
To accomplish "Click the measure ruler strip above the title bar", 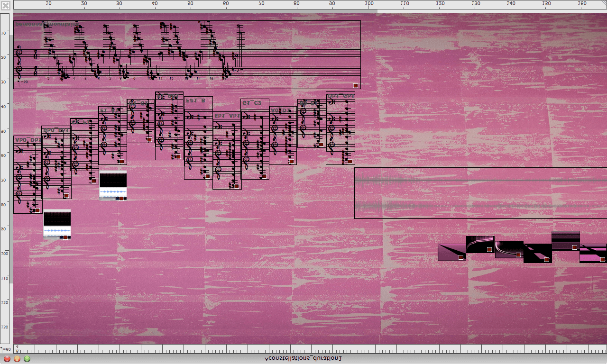I will pos(310,349).
